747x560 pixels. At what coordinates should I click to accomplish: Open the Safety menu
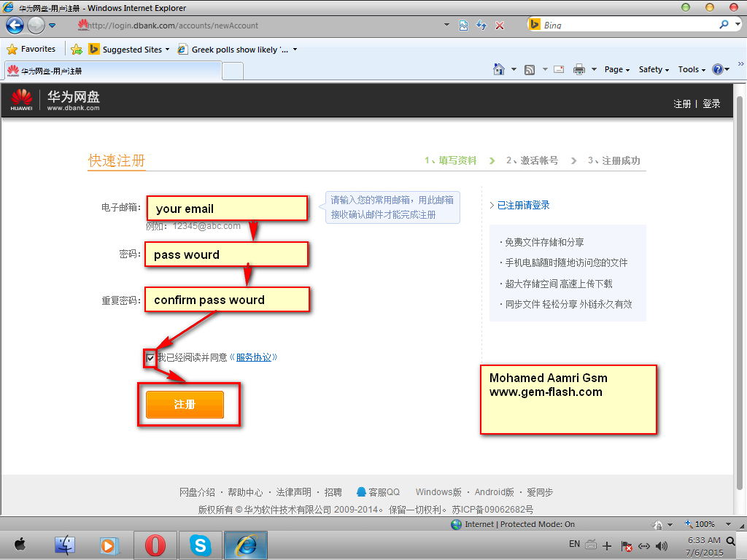[x=654, y=69]
